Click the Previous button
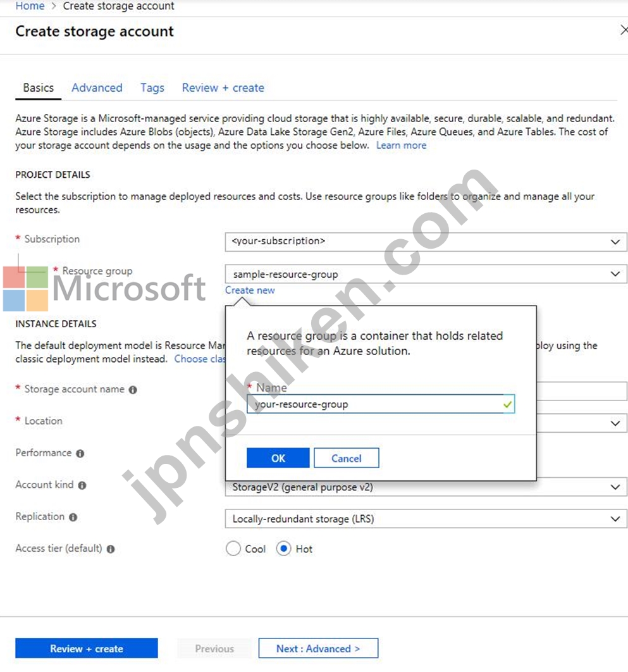The image size is (628, 672). coord(214,649)
